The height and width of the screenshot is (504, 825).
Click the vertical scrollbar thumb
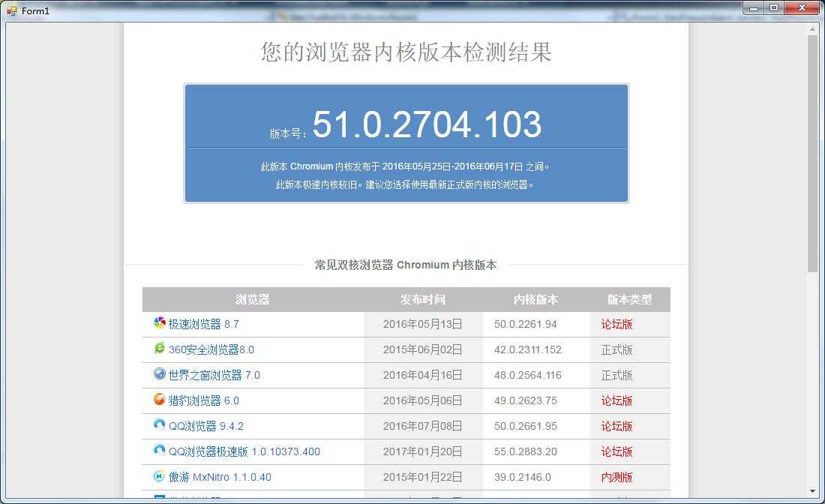pos(813,154)
